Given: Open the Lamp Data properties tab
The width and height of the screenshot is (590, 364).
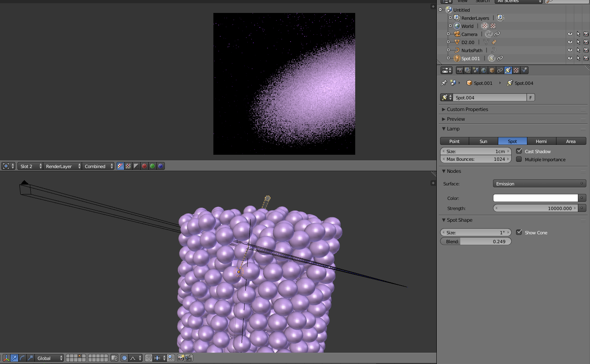Looking at the screenshot, I should pos(508,70).
